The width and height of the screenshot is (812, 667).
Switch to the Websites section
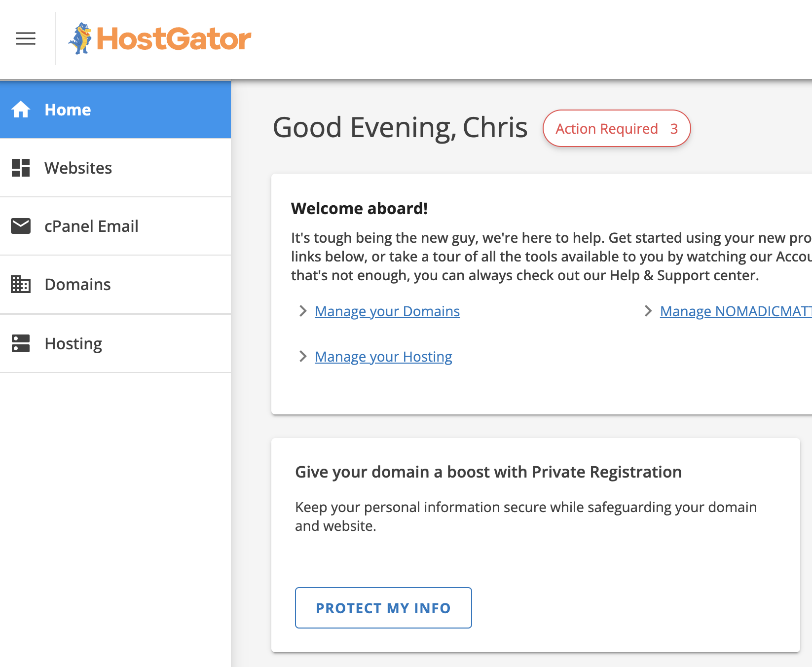pyautogui.click(x=78, y=168)
